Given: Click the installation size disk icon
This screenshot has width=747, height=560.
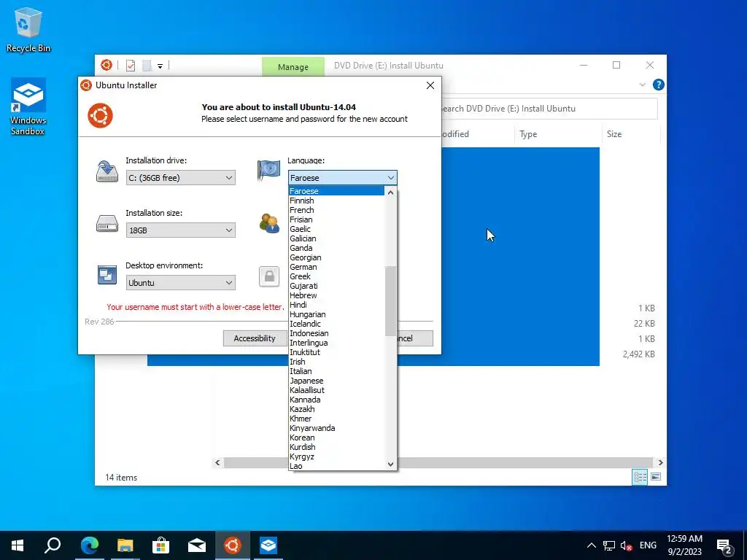Looking at the screenshot, I should [x=107, y=223].
